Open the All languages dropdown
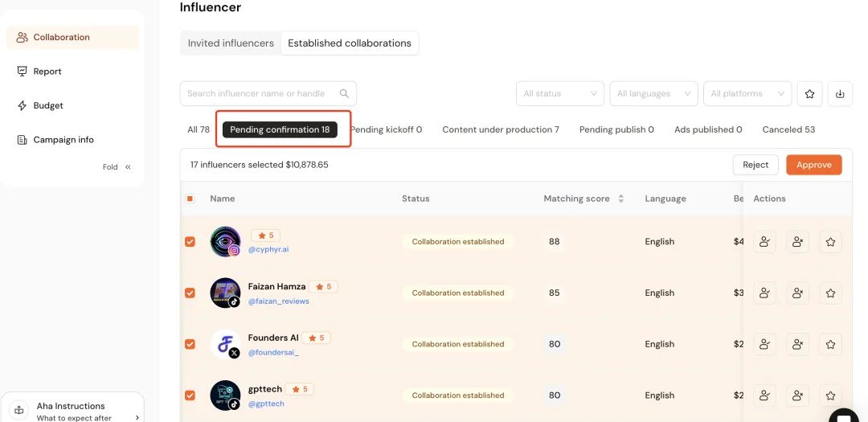Image resolution: width=868 pixels, height=422 pixels. 653,94
